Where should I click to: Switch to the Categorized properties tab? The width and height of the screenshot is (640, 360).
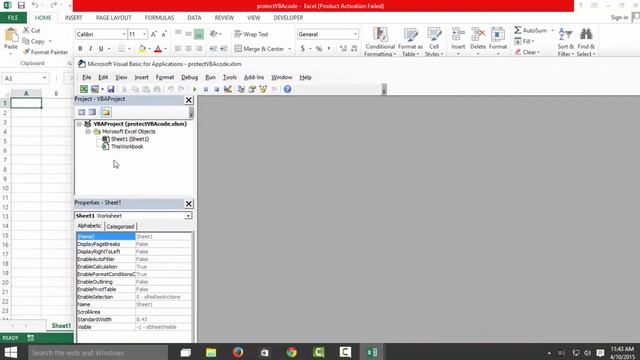click(120, 226)
